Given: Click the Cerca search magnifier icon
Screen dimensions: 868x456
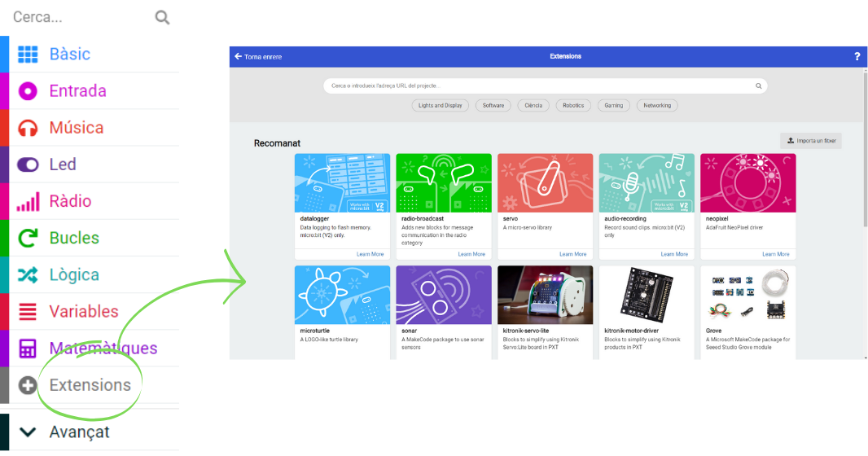Looking at the screenshot, I should (x=162, y=17).
